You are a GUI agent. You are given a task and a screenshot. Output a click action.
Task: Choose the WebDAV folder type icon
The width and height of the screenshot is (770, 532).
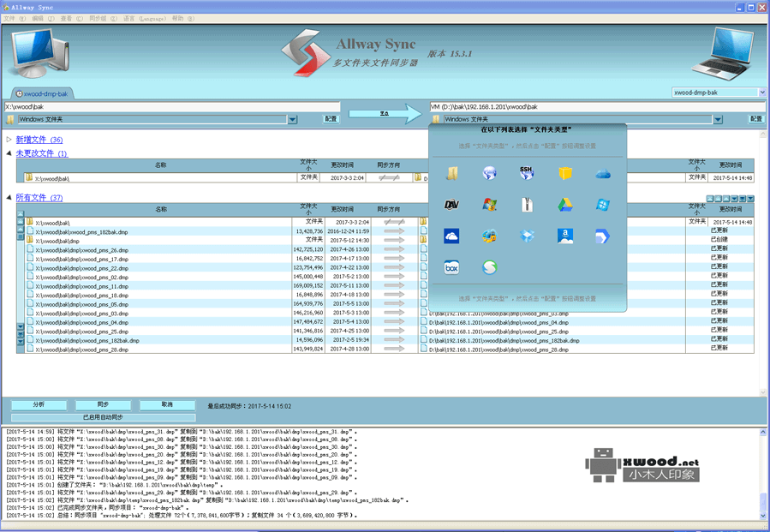[451, 205]
